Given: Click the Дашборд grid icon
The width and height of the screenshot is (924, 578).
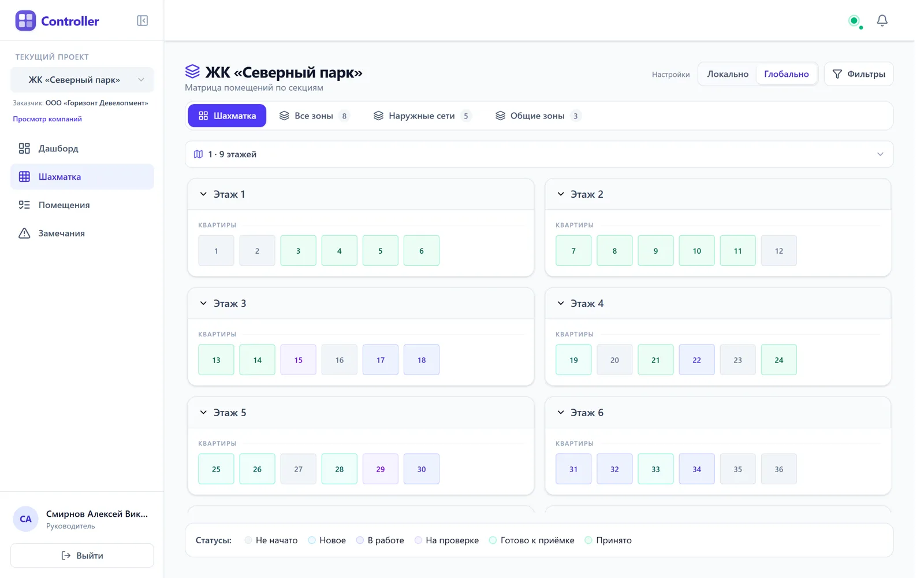Looking at the screenshot, I should 24,149.
